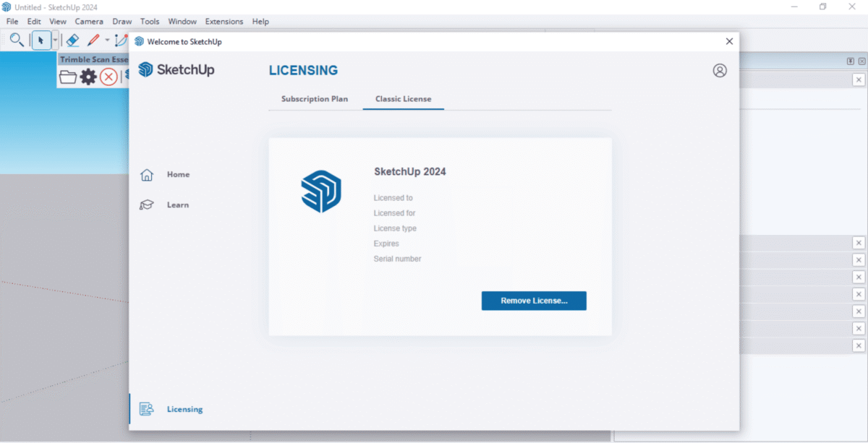Click the red circled X icon

109,77
